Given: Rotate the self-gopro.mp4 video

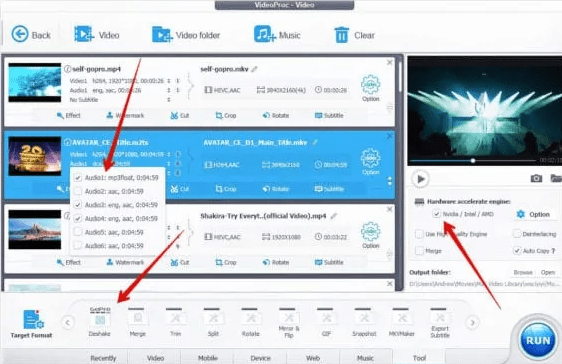Looking at the screenshot, I should 276,115.
